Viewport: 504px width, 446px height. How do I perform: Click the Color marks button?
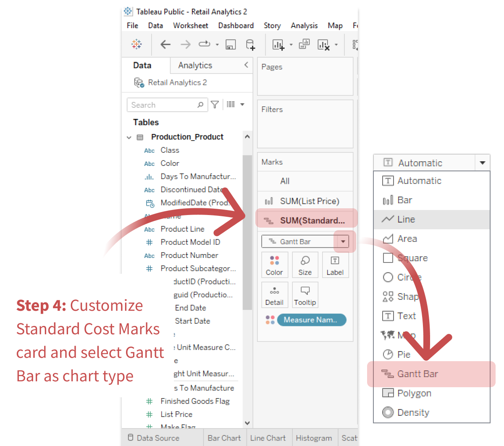coord(274,265)
